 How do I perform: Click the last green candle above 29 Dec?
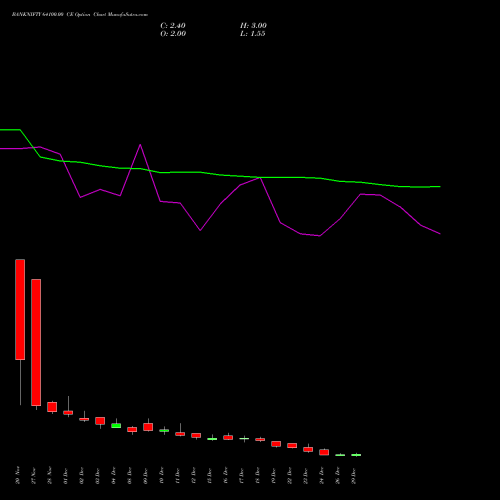pos(356,455)
